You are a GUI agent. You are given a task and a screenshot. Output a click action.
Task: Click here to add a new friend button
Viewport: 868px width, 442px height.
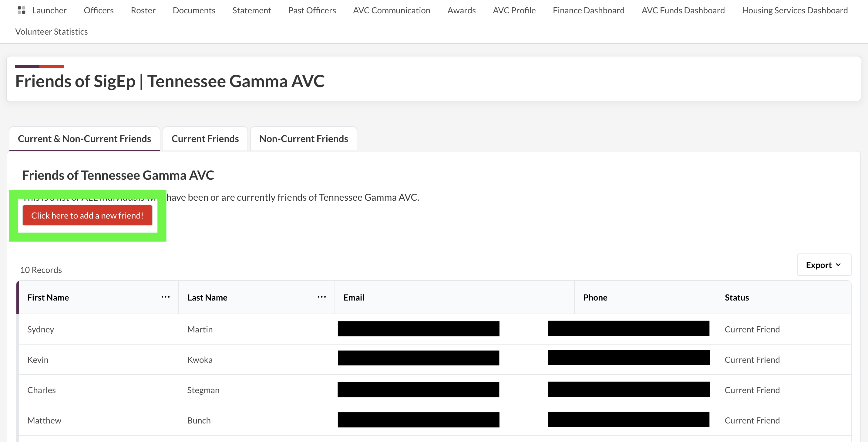[x=87, y=216]
